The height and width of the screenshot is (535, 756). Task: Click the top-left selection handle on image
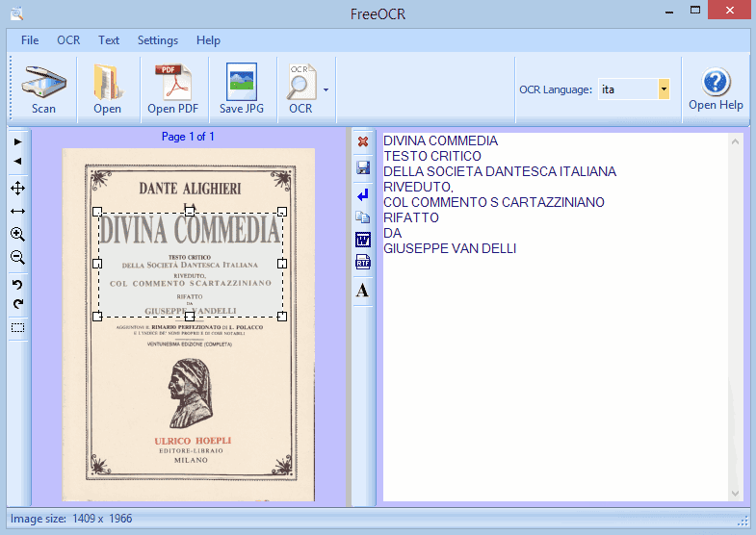point(97,212)
